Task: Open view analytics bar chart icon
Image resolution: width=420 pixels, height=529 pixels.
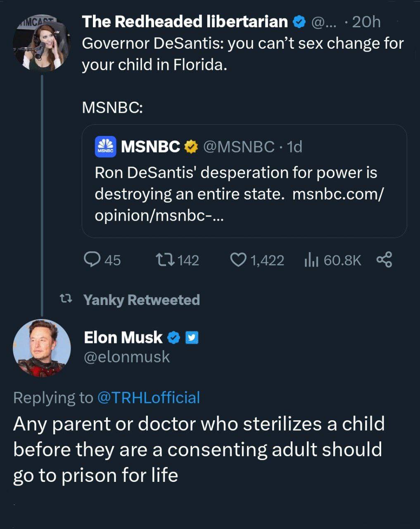Action: 311,260
